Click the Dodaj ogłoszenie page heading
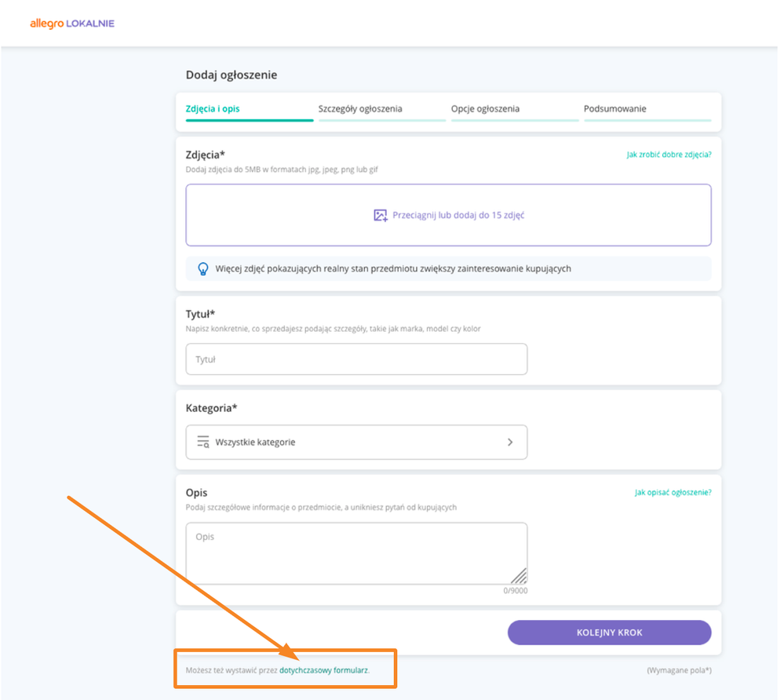Viewport: 784px width, 700px height. [232, 75]
